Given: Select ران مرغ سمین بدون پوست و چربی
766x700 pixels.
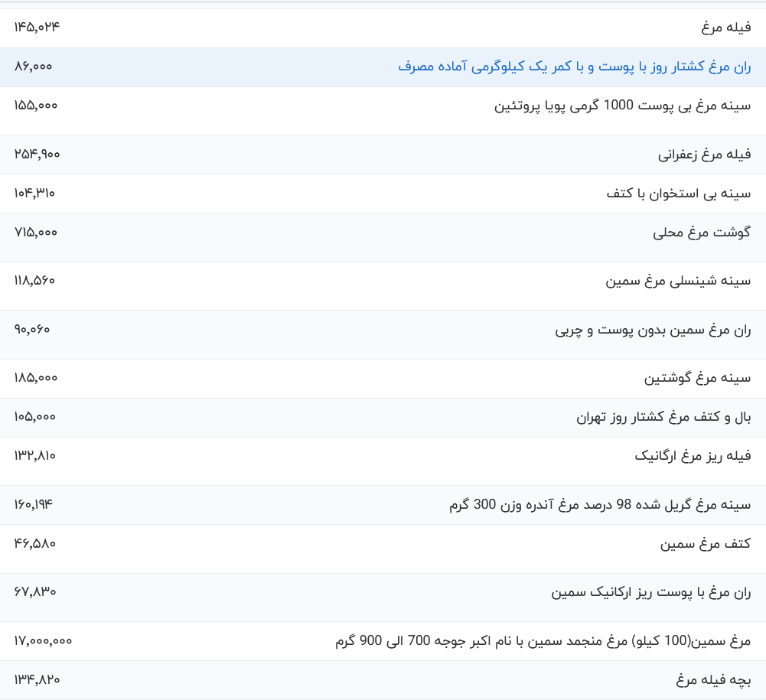Looking at the screenshot, I should click(x=653, y=330).
